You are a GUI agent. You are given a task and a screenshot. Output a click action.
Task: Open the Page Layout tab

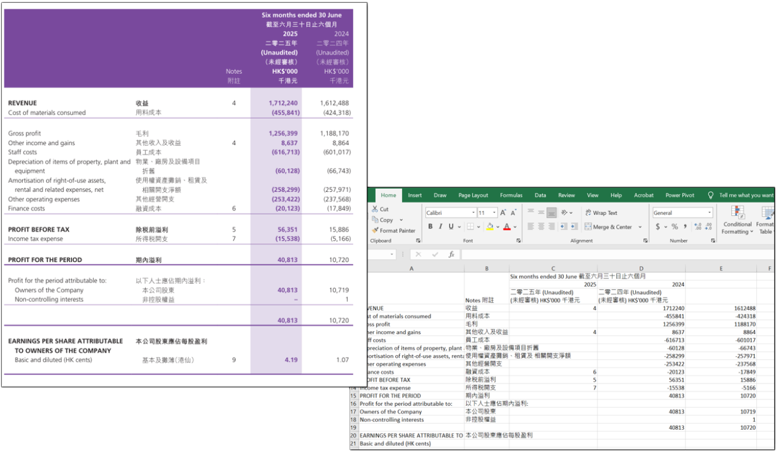[x=473, y=195]
